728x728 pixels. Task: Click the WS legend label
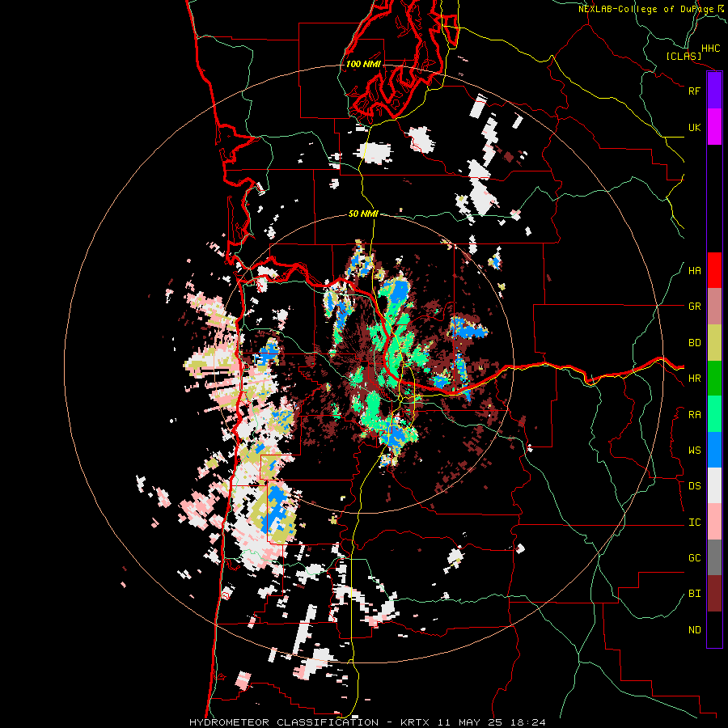pos(694,451)
